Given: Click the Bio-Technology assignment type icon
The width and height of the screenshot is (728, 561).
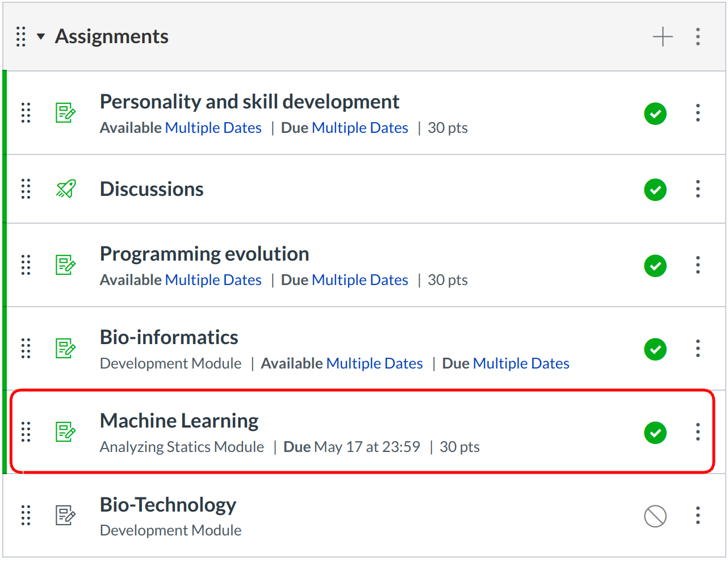Looking at the screenshot, I should [x=65, y=516].
